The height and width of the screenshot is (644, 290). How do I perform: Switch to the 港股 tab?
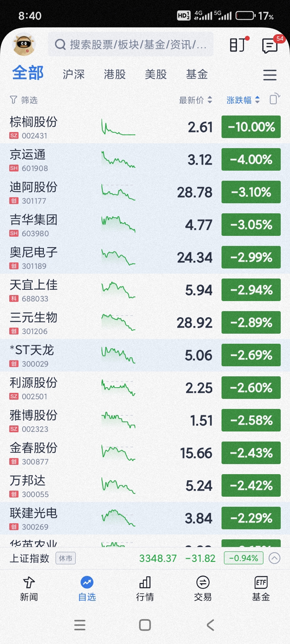(115, 74)
